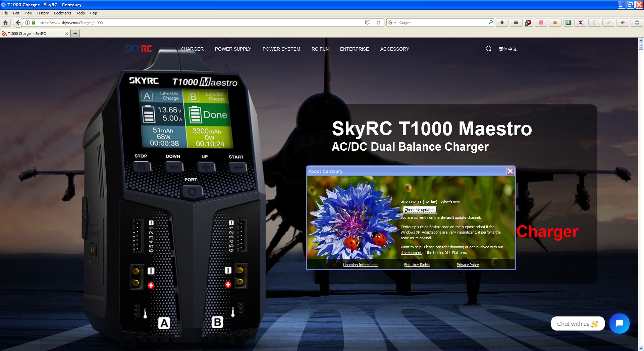Open a new browser tab
The width and height of the screenshot is (644, 351).
(x=75, y=34)
